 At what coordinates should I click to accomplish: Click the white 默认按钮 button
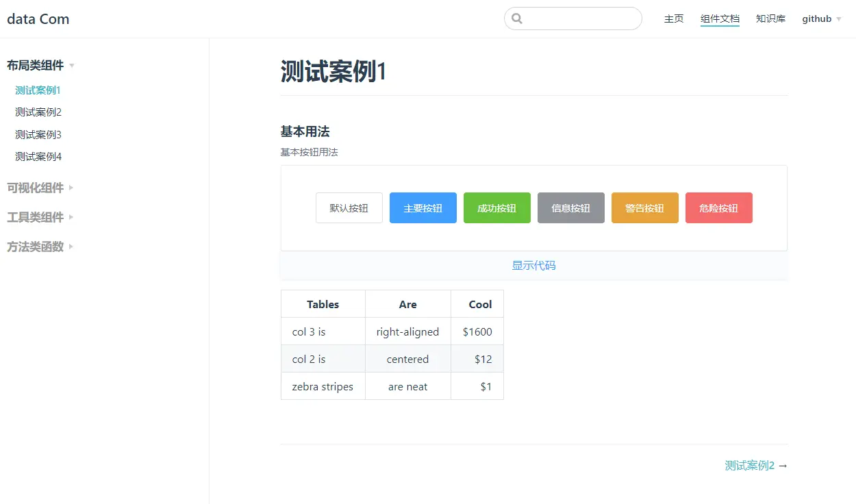pyautogui.click(x=349, y=207)
